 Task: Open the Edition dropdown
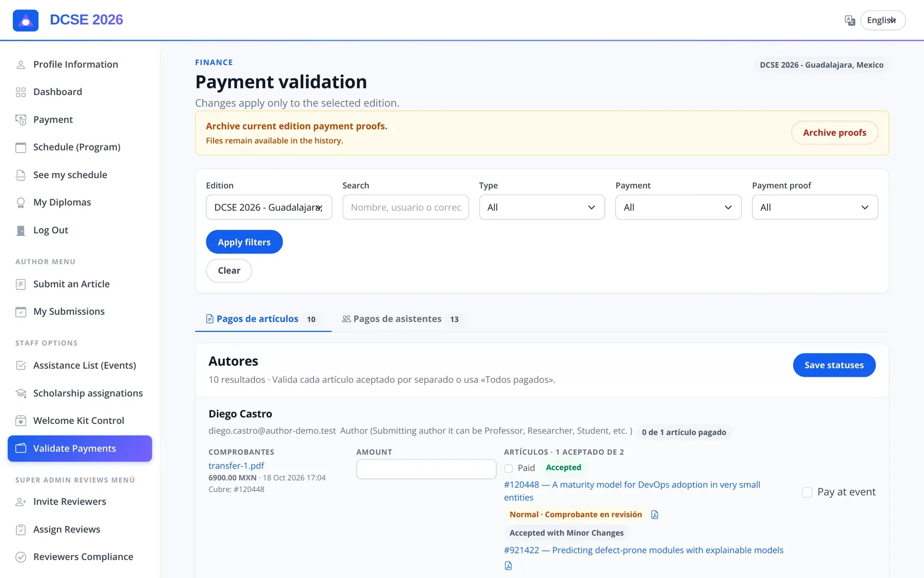point(269,208)
